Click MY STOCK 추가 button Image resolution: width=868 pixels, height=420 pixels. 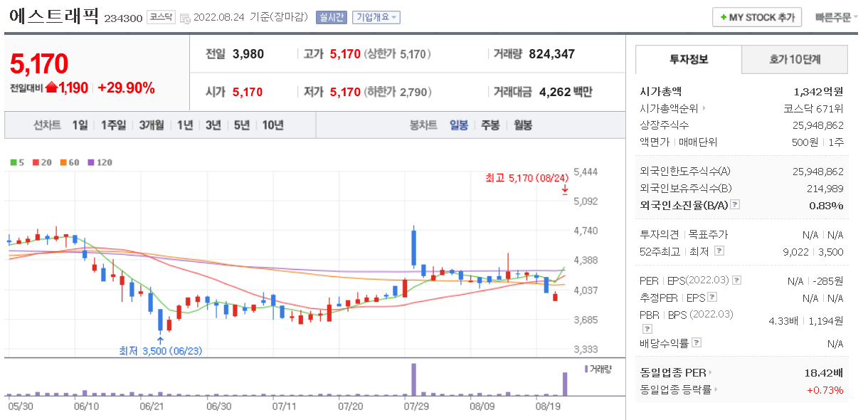[x=757, y=17]
